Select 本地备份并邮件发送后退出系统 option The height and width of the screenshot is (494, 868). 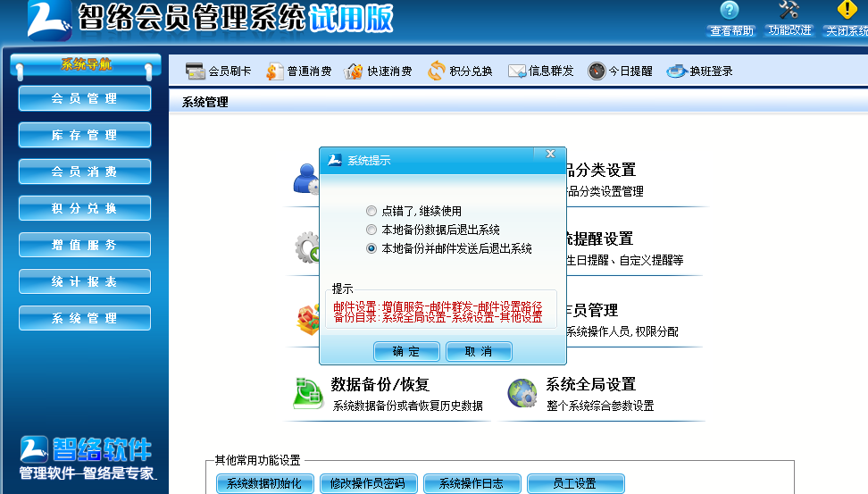click(x=371, y=248)
